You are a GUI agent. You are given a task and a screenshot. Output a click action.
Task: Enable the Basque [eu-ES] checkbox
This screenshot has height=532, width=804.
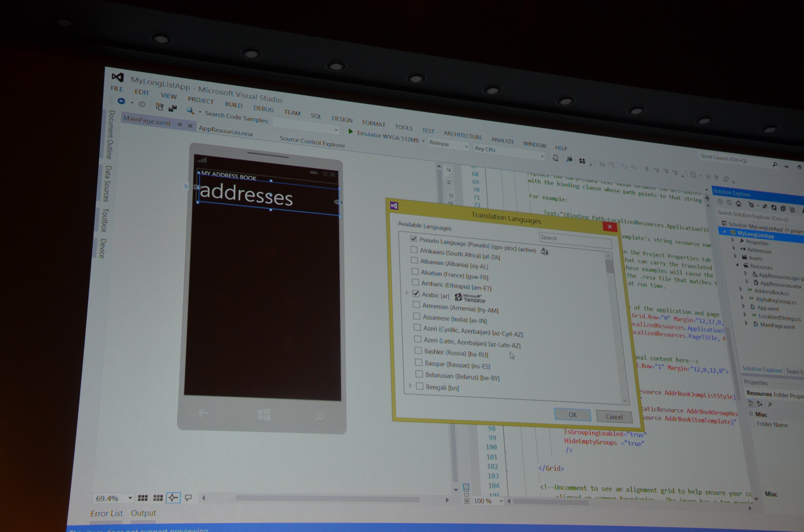[x=418, y=362]
